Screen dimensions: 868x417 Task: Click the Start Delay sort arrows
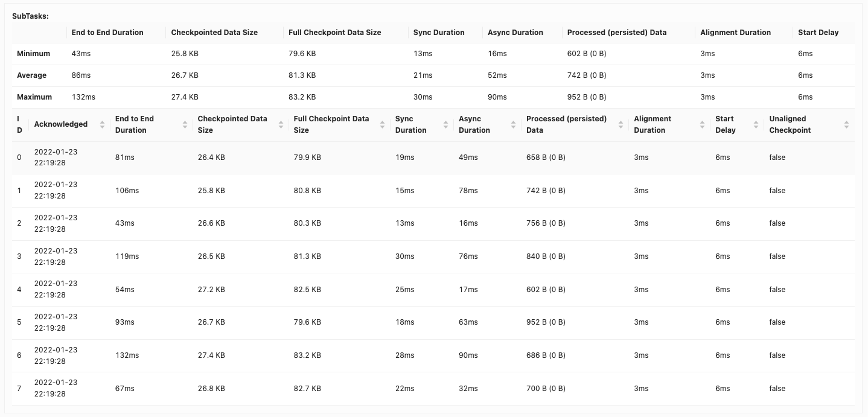[x=756, y=124]
